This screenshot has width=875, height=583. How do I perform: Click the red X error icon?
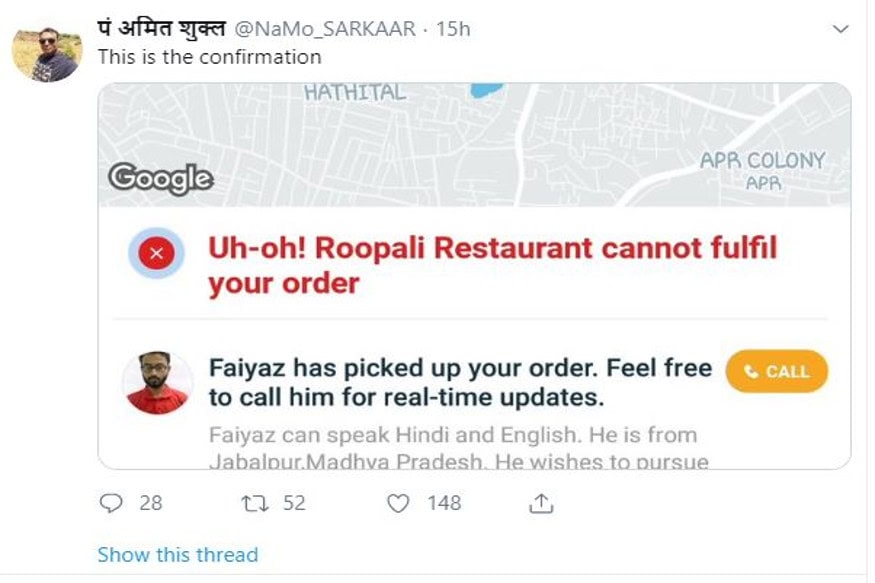[x=156, y=253]
